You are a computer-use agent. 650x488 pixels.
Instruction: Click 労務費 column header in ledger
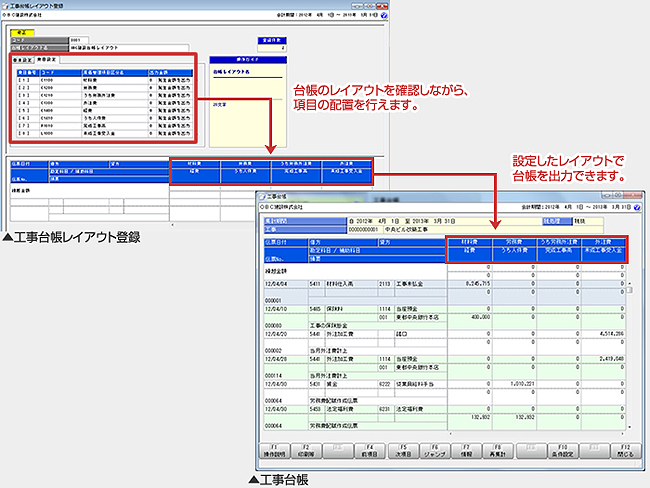(x=514, y=242)
